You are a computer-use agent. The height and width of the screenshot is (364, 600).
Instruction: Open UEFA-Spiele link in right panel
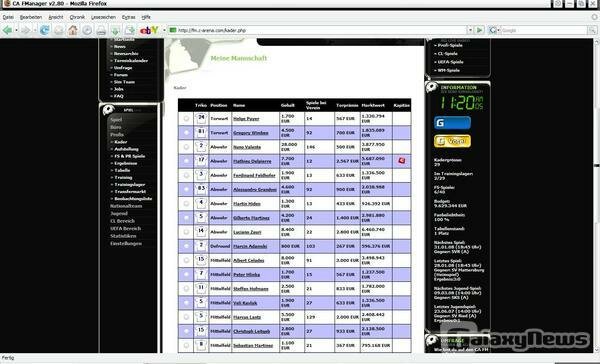[x=450, y=62]
